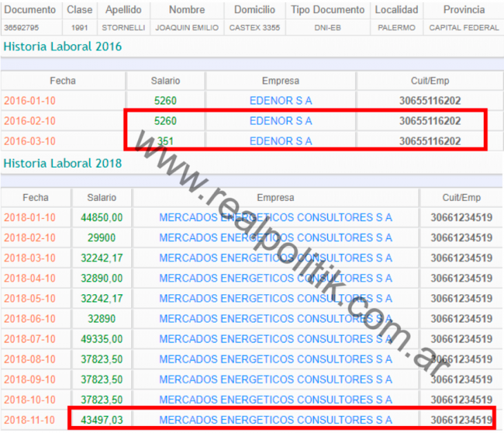The height and width of the screenshot is (433, 504).
Task: Click the Historia Laboral 2016 heading
Action: click(63, 46)
